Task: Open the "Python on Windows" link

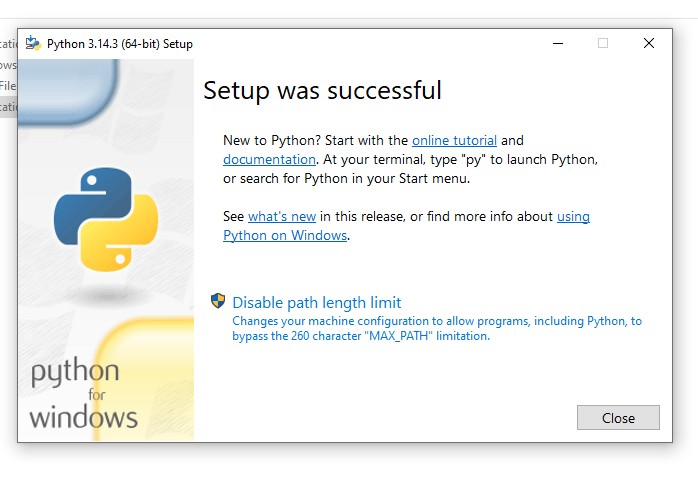Action: 285,235
